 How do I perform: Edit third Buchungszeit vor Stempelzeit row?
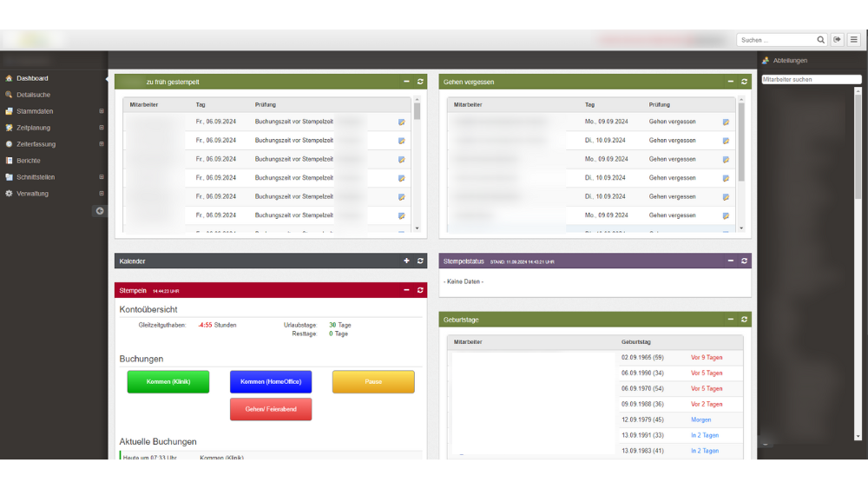pyautogui.click(x=401, y=160)
